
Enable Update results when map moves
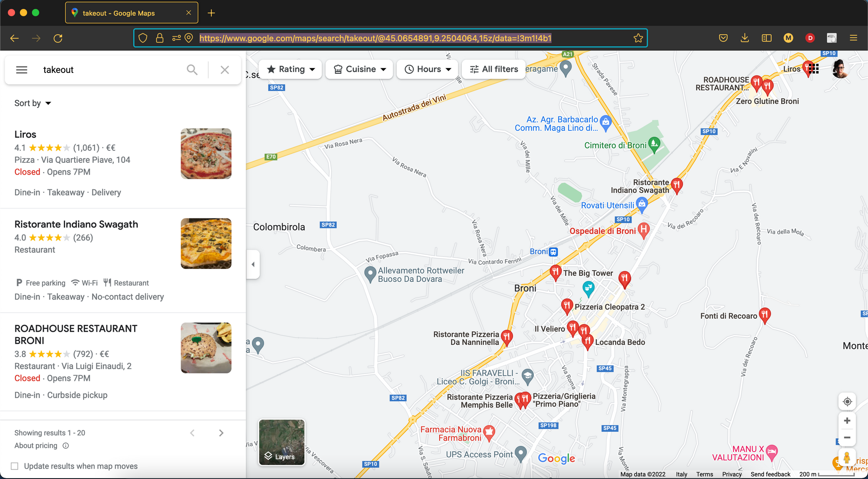click(x=15, y=466)
